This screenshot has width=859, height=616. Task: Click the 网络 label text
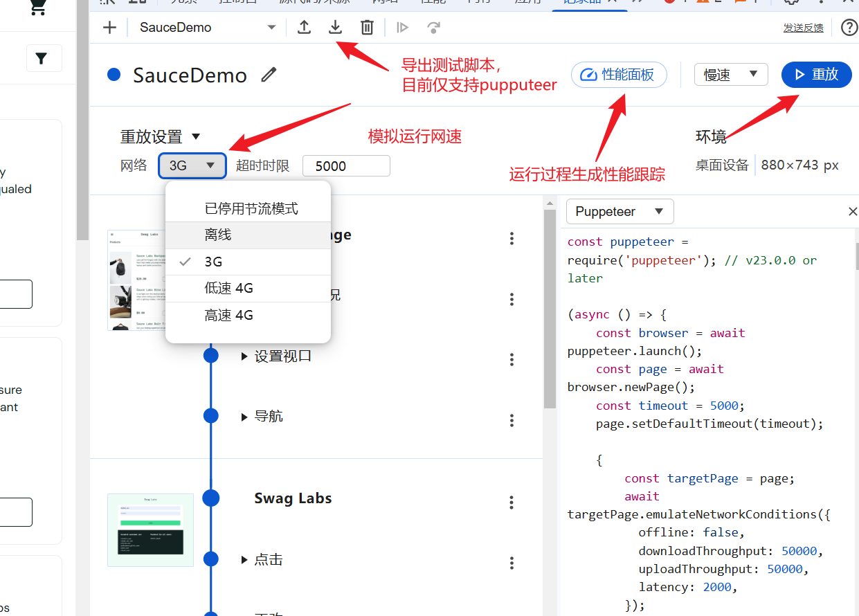point(134,165)
